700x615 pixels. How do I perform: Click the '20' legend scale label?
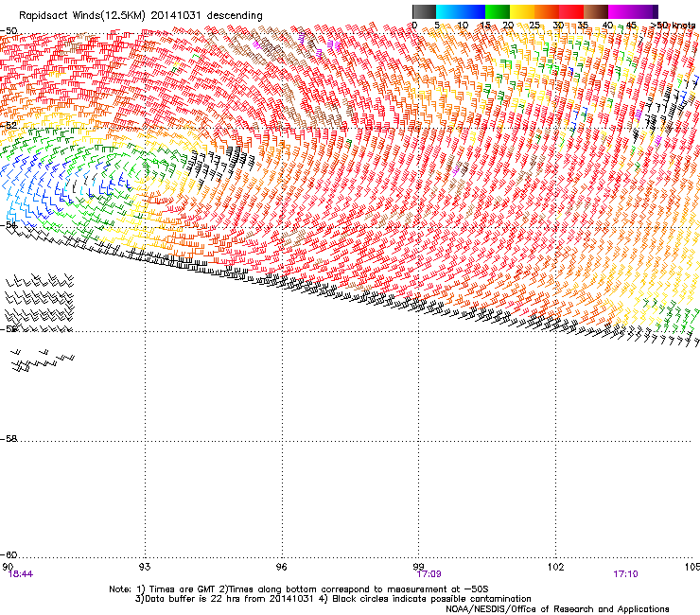508,25
